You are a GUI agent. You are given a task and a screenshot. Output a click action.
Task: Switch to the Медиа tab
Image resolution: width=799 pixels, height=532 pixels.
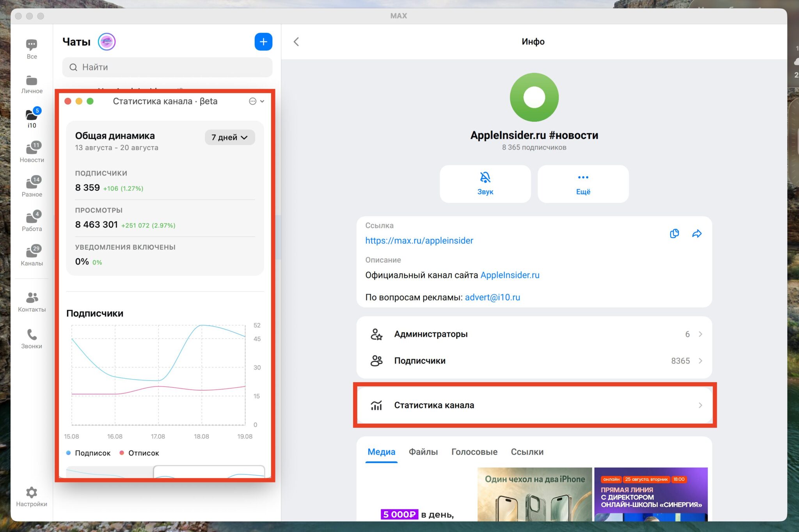pos(381,452)
